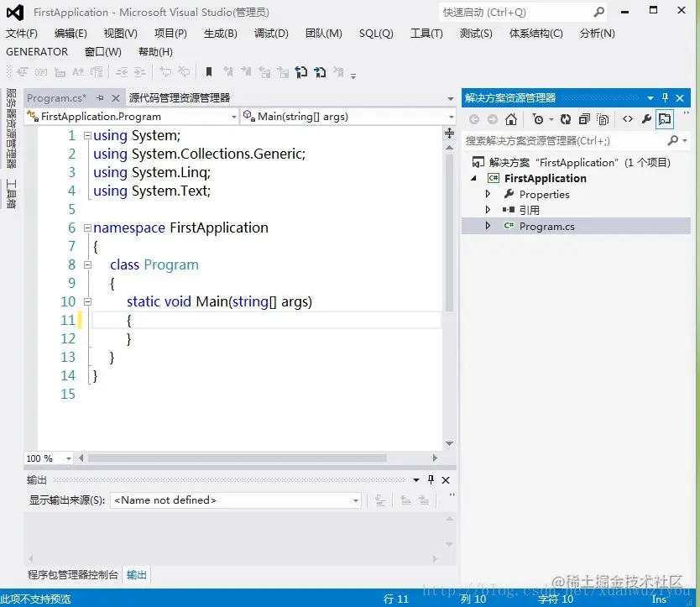Toggle Preview Selected Items button
The width and height of the screenshot is (700, 607).
pyautogui.click(x=665, y=119)
